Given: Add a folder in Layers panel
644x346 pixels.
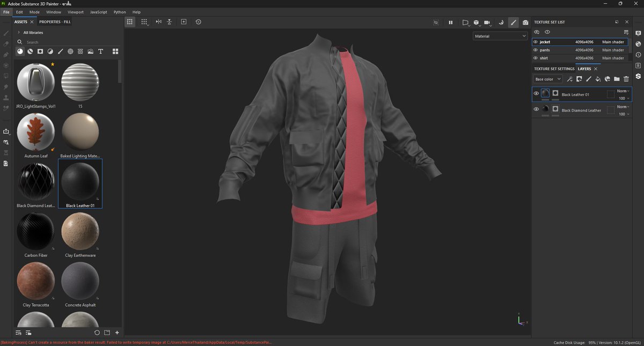Looking at the screenshot, I should point(617,79).
